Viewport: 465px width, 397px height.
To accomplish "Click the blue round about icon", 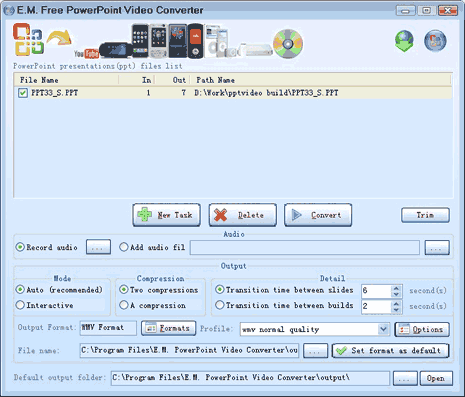I will click(435, 41).
